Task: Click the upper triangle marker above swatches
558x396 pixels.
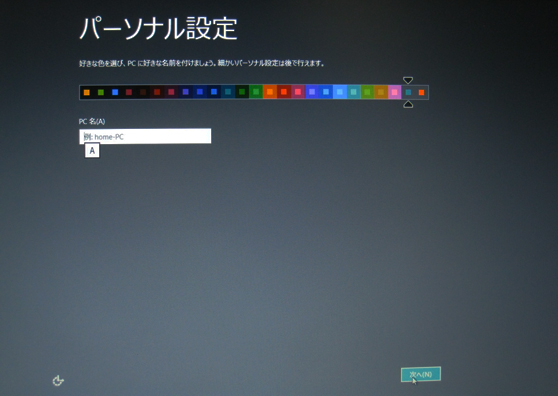Action: pos(408,80)
